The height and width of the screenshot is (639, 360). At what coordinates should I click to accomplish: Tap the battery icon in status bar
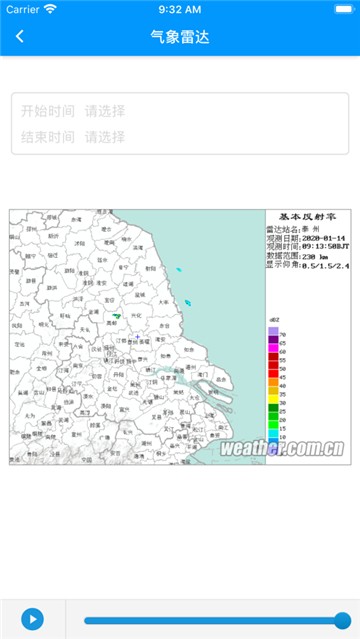pyautogui.click(x=344, y=9)
